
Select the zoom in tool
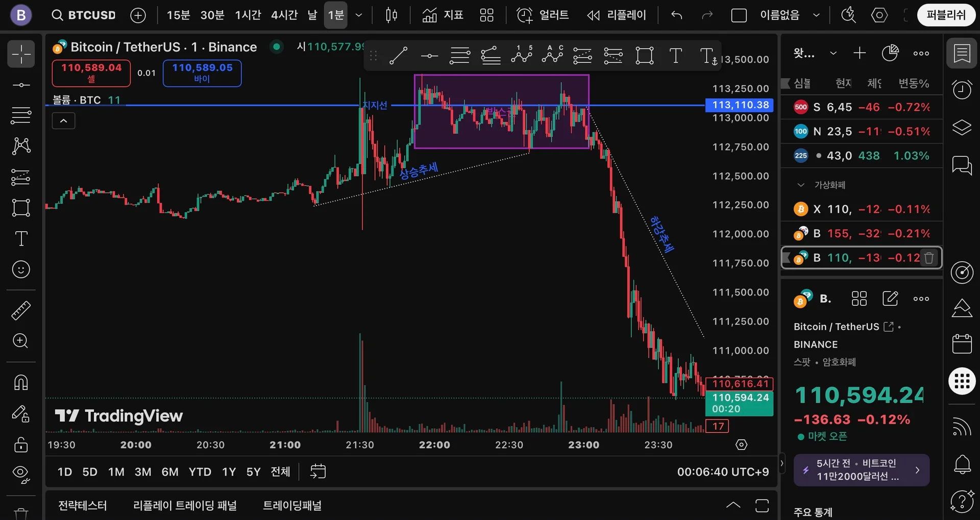coord(21,341)
